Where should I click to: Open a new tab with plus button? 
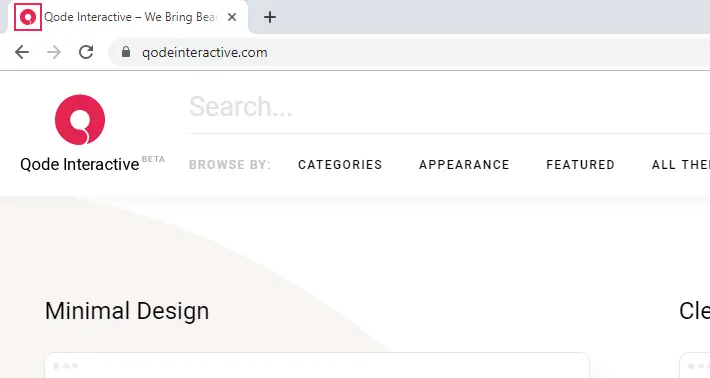tap(270, 17)
